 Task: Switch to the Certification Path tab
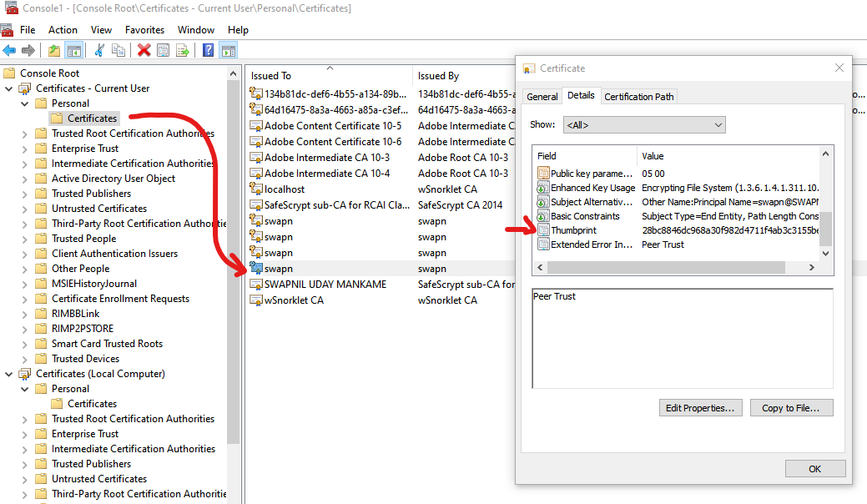638,96
